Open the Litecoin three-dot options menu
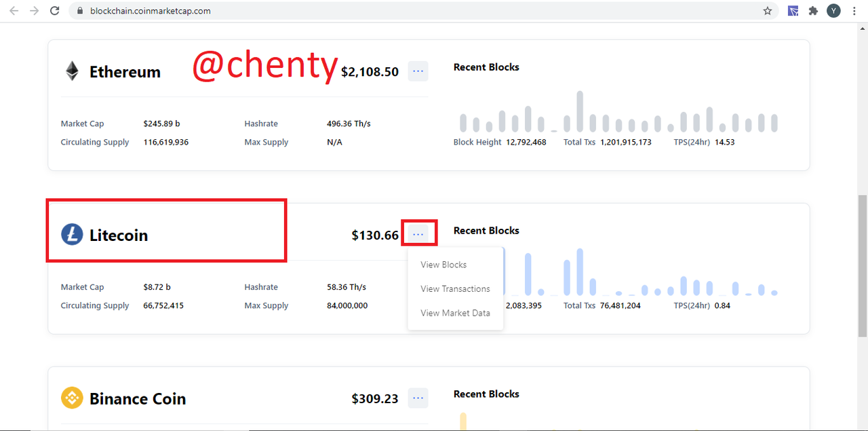Viewport: 868px width, 431px height. click(418, 234)
